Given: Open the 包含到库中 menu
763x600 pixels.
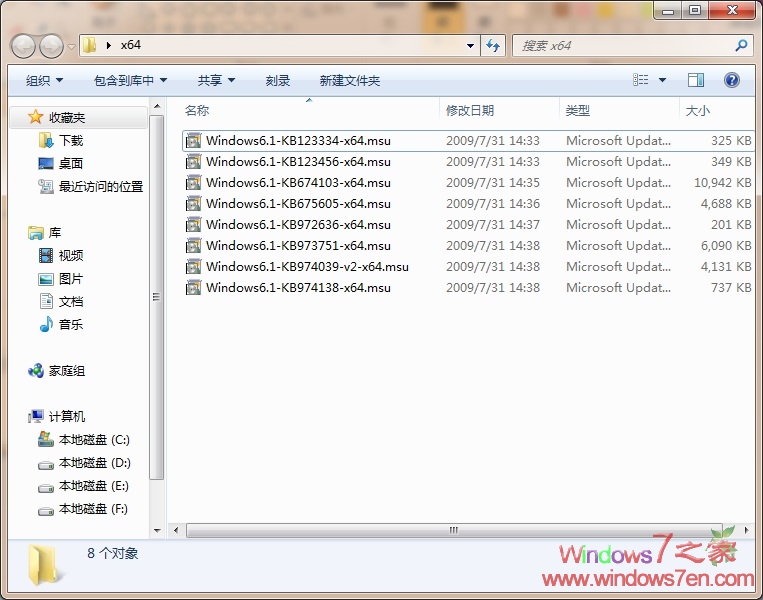Looking at the screenshot, I should (x=130, y=80).
